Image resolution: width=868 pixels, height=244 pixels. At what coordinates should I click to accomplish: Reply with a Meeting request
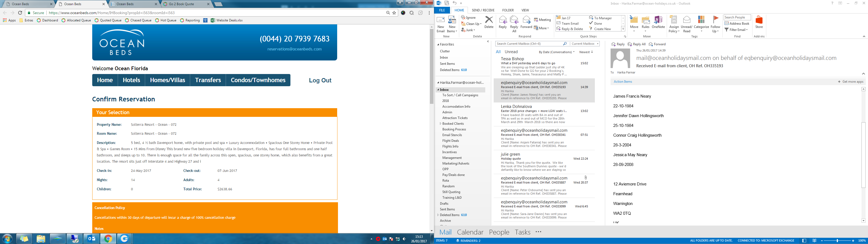tap(542, 20)
